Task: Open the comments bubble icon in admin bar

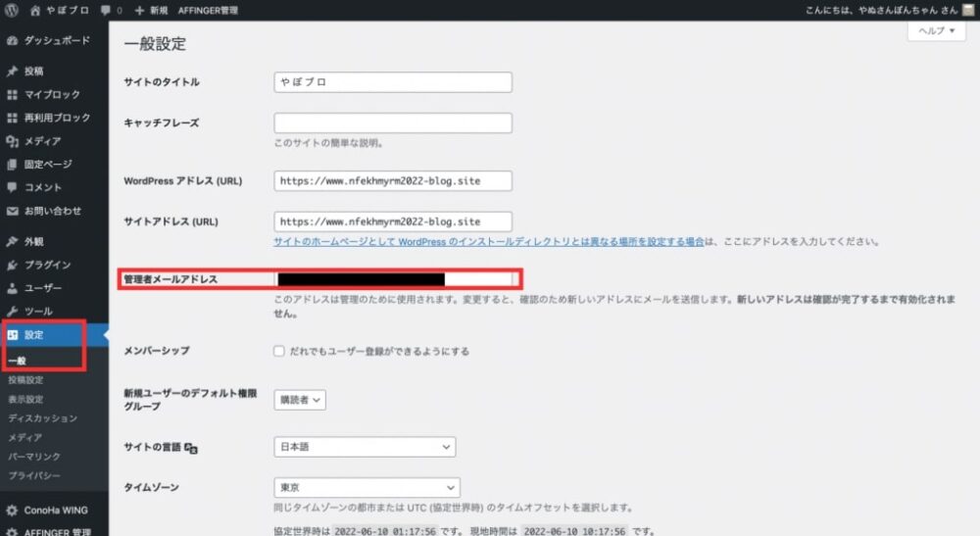Action: coord(106,10)
